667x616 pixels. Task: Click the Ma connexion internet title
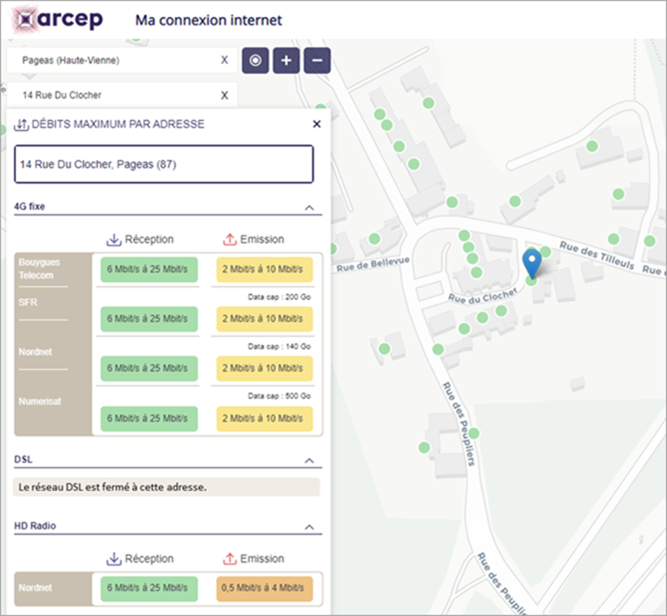click(208, 20)
